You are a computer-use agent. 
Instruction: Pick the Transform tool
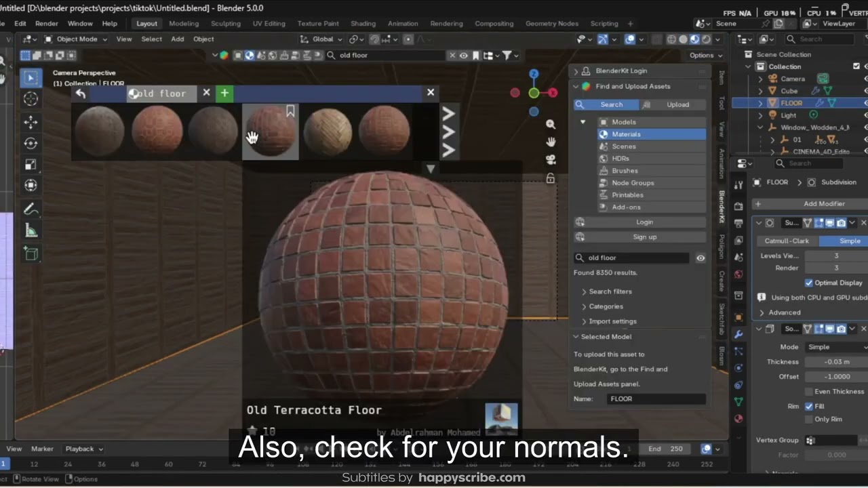coord(31,186)
